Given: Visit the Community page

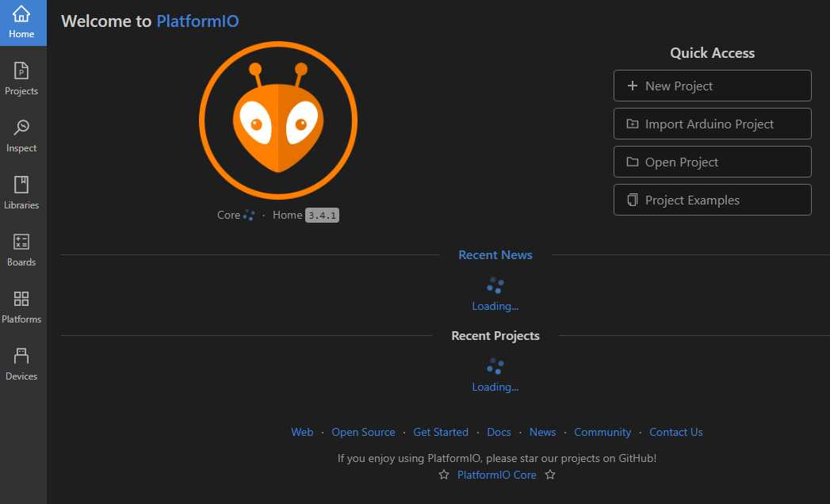Looking at the screenshot, I should (602, 432).
